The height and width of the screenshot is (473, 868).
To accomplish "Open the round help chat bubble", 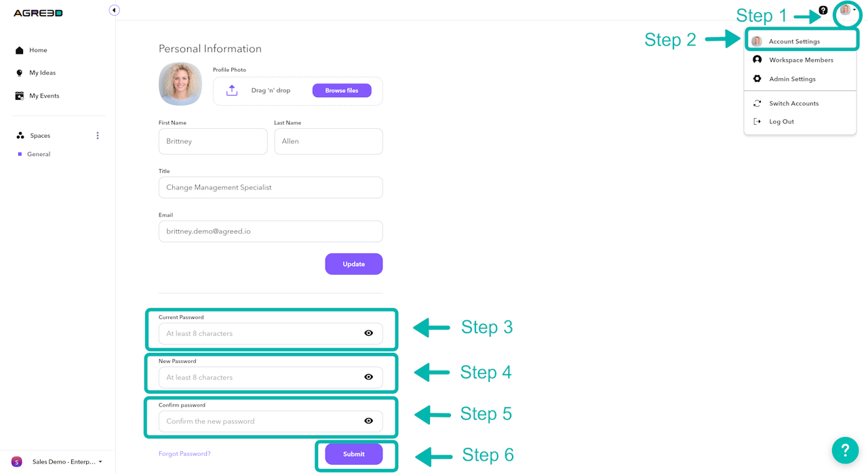I will click(845, 450).
